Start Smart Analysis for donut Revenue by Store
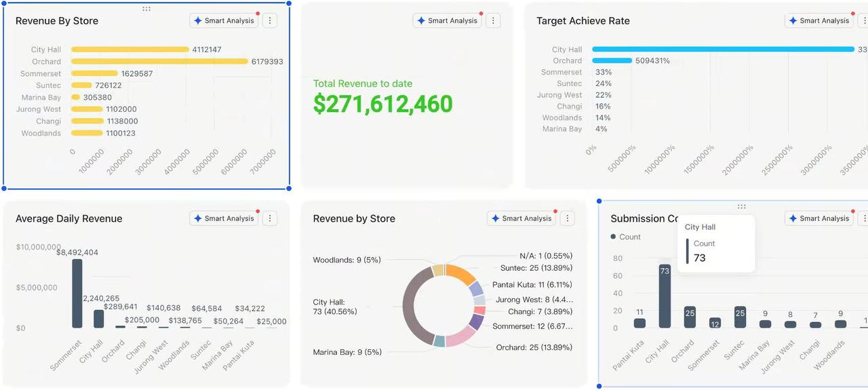The height and width of the screenshot is (390, 868). point(521,218)
